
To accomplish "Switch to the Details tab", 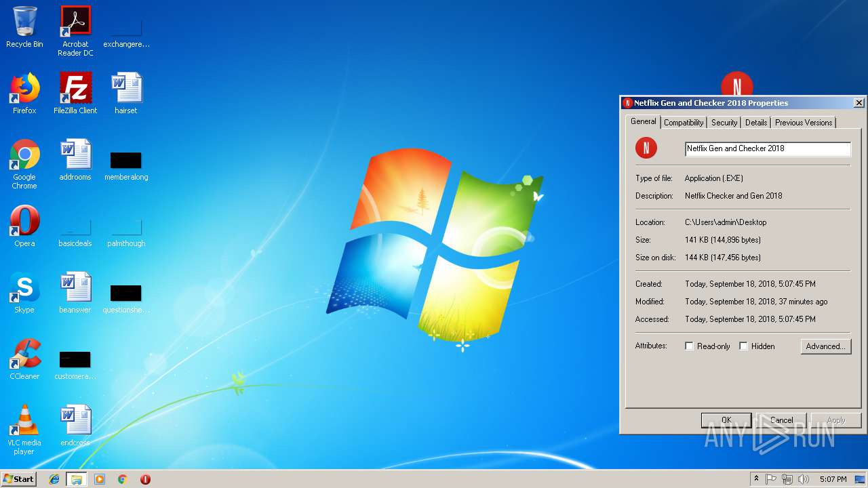I will [x=756, y=123].
